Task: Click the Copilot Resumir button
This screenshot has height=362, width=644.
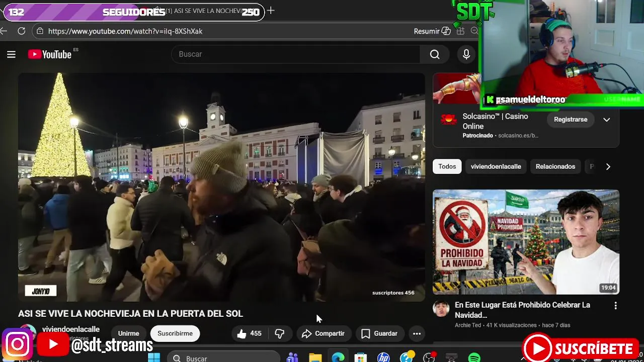Action: click(x=432, y=31)
